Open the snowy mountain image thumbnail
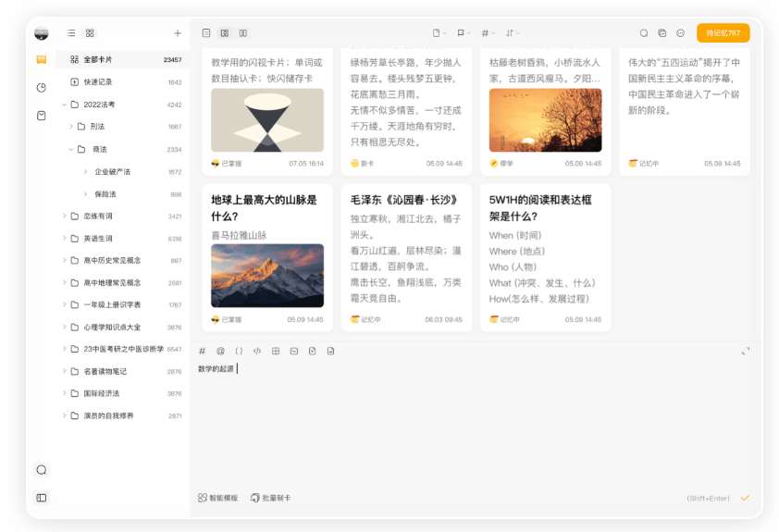The height and width of the screenshot is (532, 779). coord(267,276)
